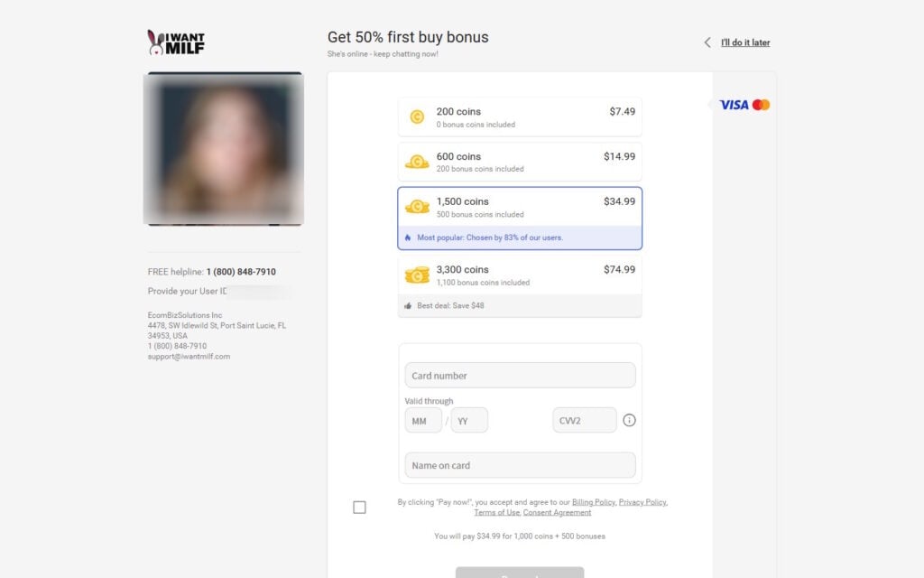Image resolution: width=924 pixels, height=578 pixels.
Task: Choose the 3,300 coins $74.99 package
Action: coord(520,286)
